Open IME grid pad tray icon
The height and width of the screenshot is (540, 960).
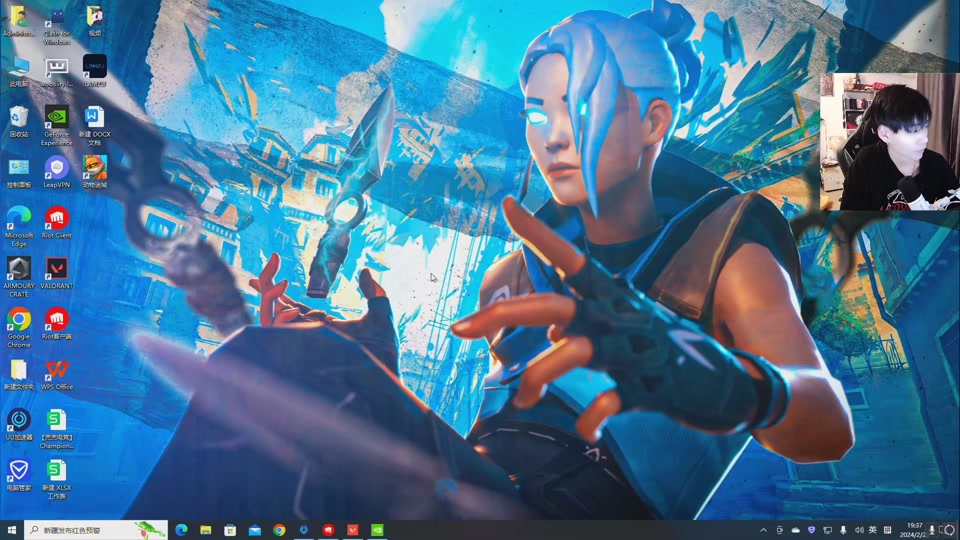pos(887,530)
